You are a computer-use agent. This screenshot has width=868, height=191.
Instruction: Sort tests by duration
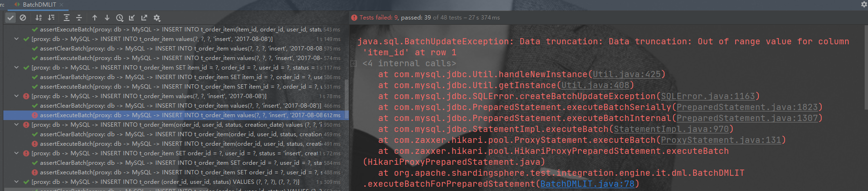click(51, 18)
